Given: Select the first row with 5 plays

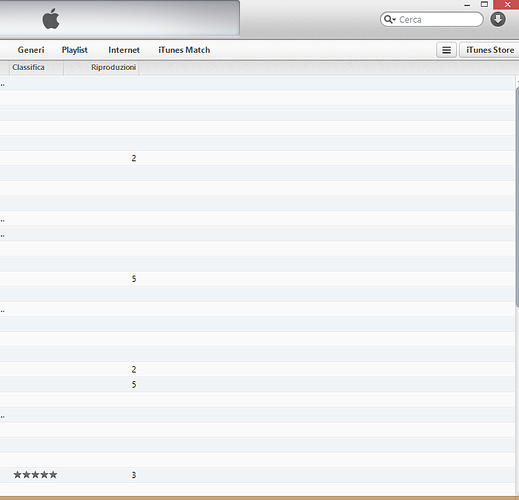Looking at the screenshot, I should point(257,279).
